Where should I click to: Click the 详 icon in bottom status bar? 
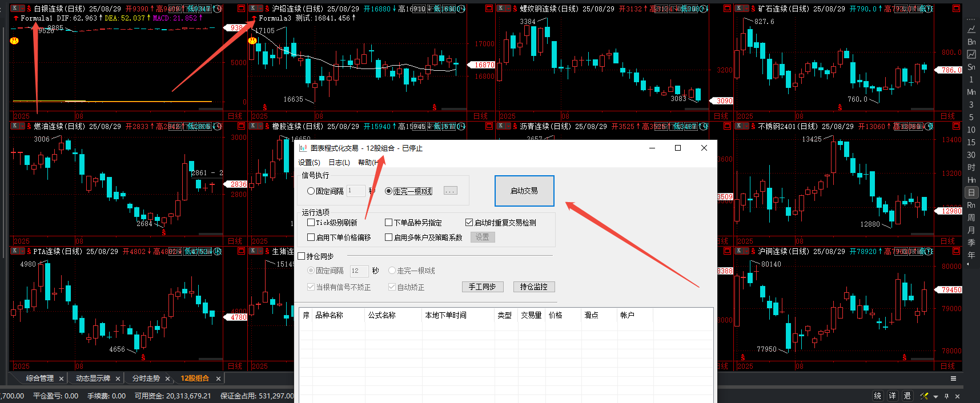[893, 396]
